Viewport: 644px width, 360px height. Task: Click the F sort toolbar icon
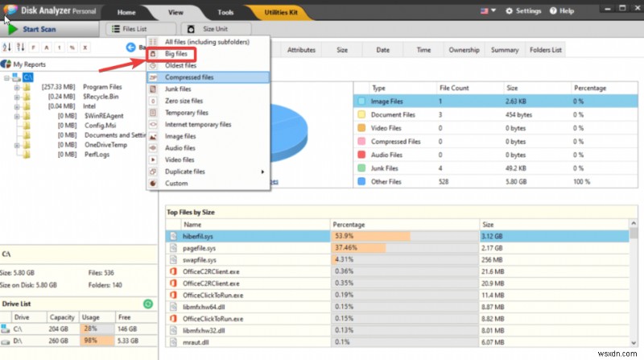click(x=34, y=48)
